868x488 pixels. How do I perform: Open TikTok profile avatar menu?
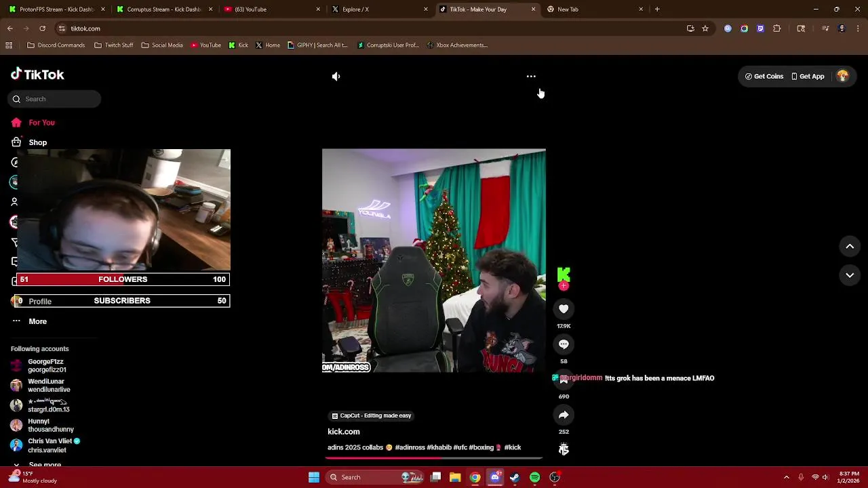pos(843,77)
